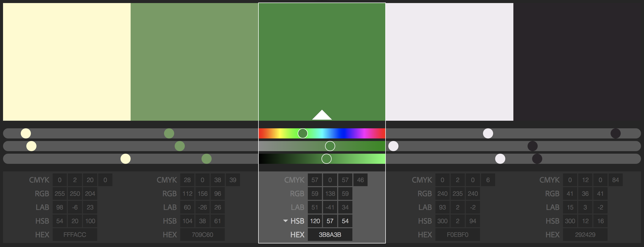Select the light lavender F0EBF0 color swatch
The width and height of the screenshot is (644, 247).
[x=450, y=62]
